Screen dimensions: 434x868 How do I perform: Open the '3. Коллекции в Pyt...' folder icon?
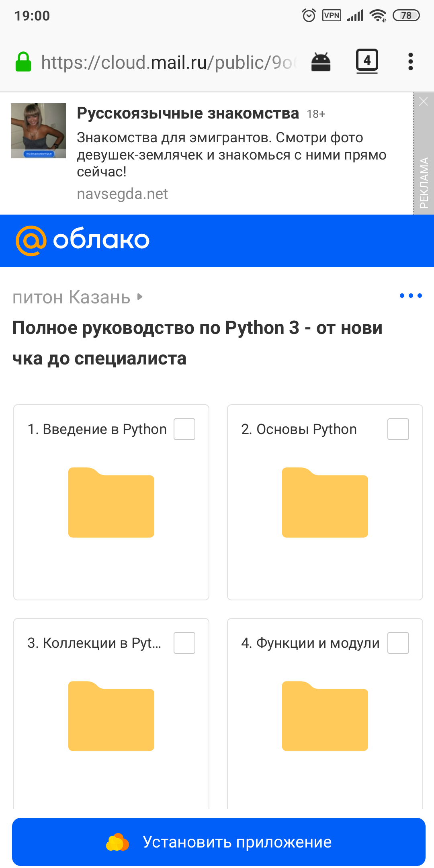111,716
